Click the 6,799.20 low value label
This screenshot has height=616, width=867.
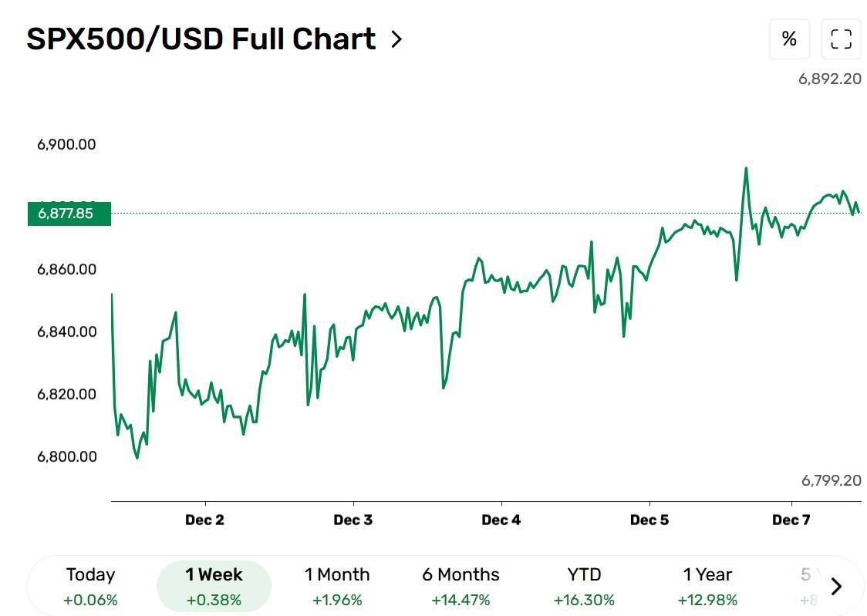(832, 480)
